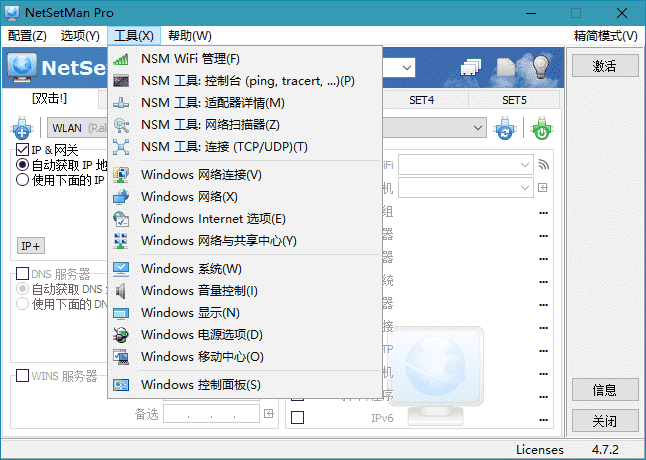This screenshot has width=646, height=460.
Task: Click the 激活 button
Action: tap(604, 66)
